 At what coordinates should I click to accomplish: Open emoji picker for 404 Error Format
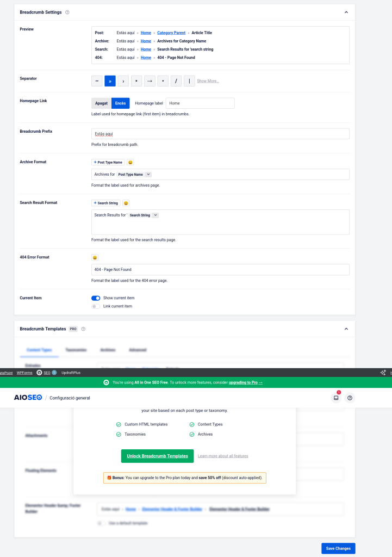(95, 257)
